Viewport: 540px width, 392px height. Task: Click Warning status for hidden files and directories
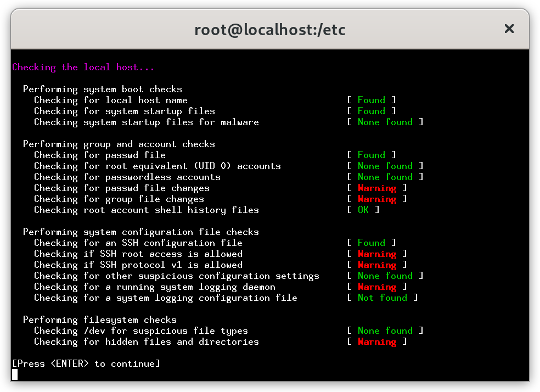click(377, 341)
